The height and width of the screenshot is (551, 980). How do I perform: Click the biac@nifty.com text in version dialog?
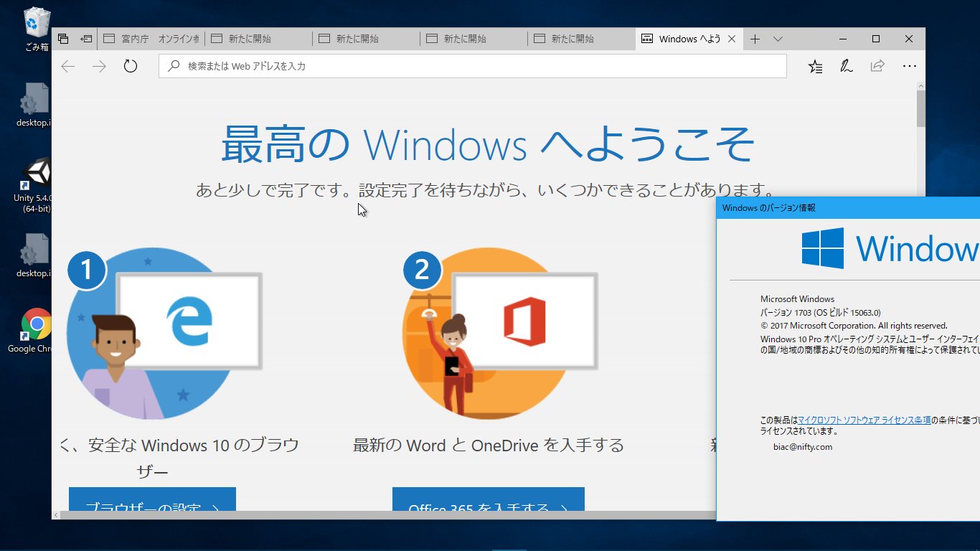point(803,447)
